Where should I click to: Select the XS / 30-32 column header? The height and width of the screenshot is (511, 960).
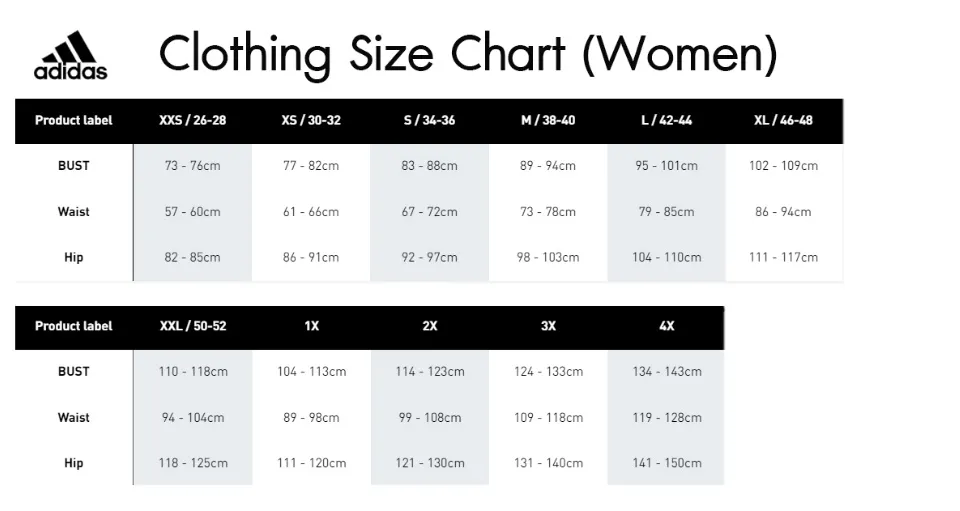(x=311, y=121)
